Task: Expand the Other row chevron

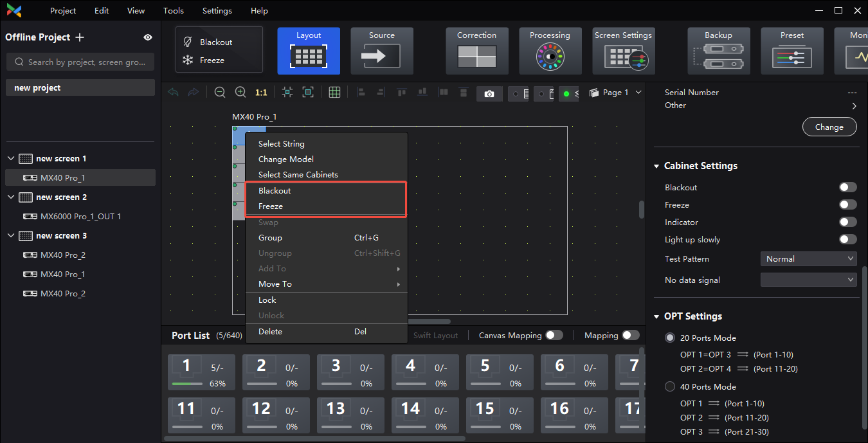Action: (x=854, y=105)
